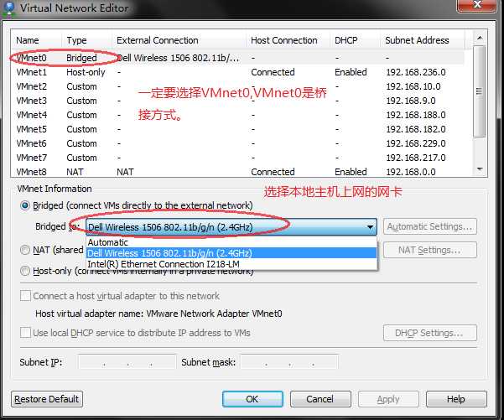Select the Bridged radio button
The height and width of the screenshot is (420, 504).
25,205
